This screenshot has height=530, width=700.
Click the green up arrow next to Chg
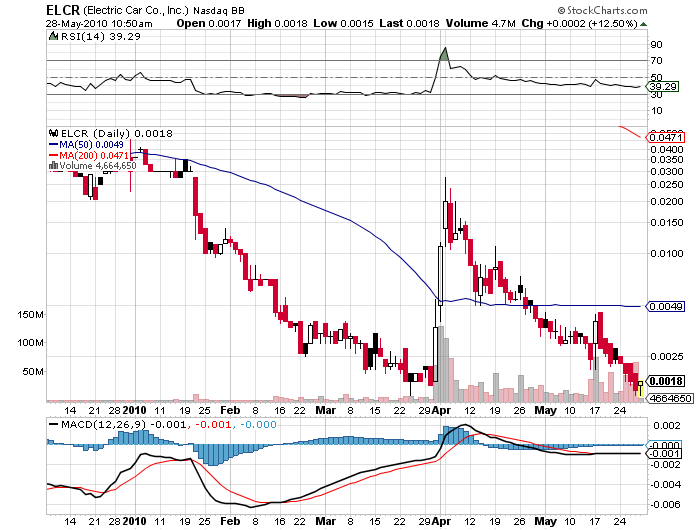click(643, 24)
